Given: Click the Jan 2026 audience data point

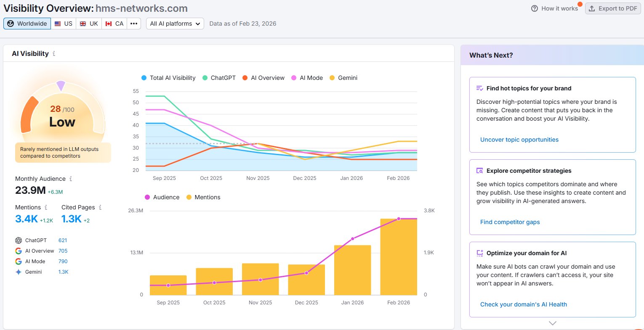Looking at the screenshot, I should pyautogui.click(x=353, y=239).
